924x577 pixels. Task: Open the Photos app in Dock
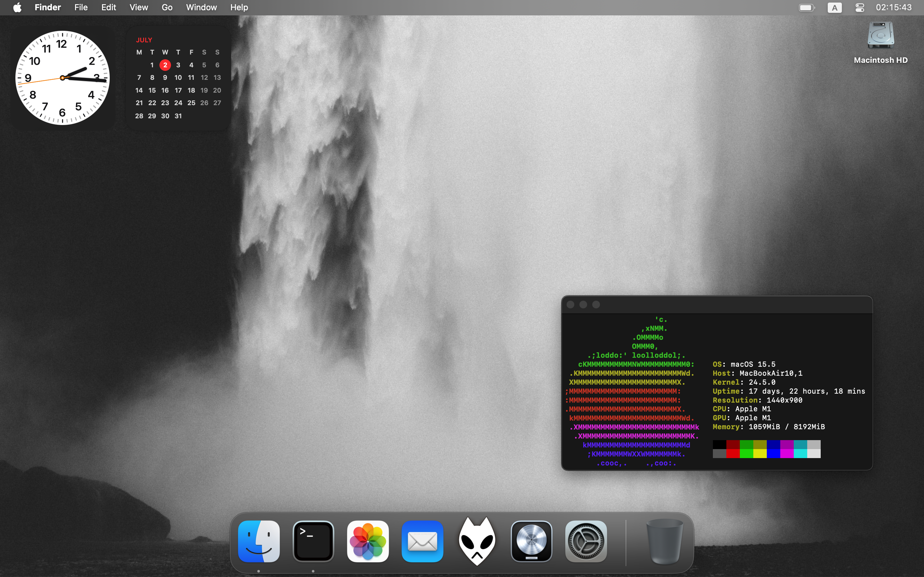click(x=368, y=541)
